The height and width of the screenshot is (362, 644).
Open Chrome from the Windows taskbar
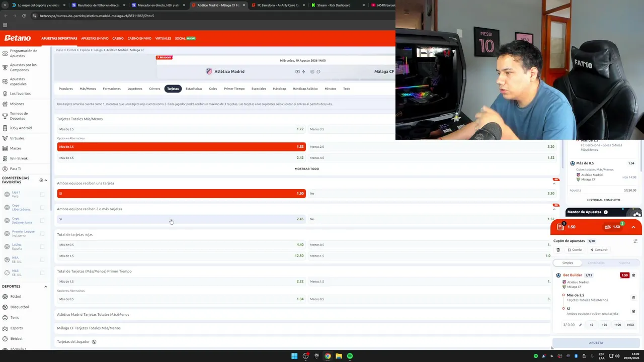click(x=328, y=356)
